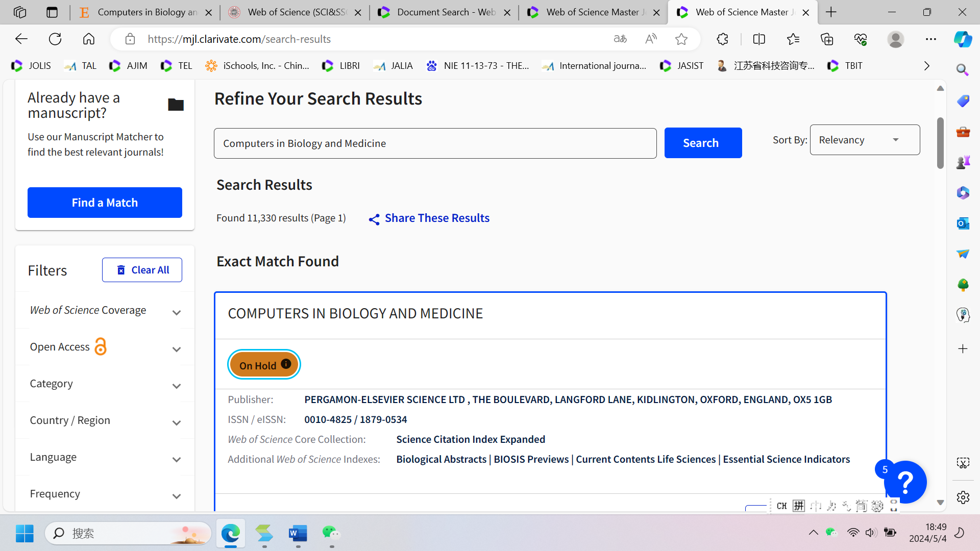Expand the Language filter

[105, 458]
